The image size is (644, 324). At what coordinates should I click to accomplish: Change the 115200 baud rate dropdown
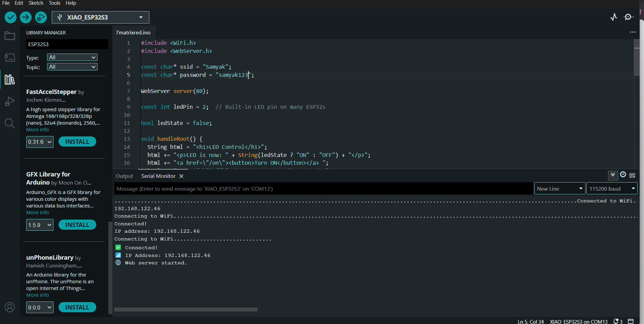coord(612,189)
